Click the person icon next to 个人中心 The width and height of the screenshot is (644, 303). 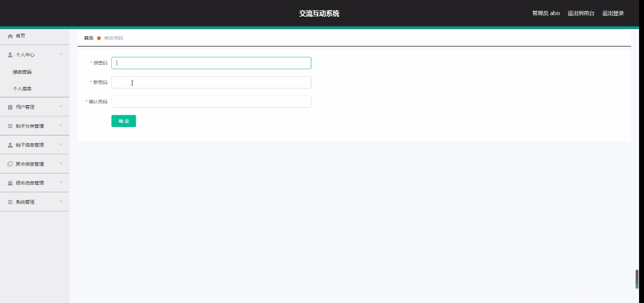(x=10, y=55)
